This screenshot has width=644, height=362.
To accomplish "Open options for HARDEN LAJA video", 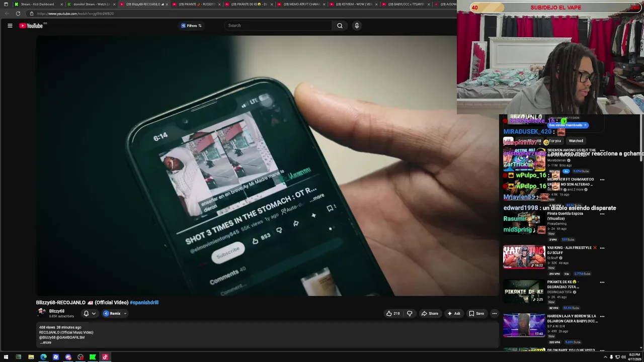I will coord(602,316).
